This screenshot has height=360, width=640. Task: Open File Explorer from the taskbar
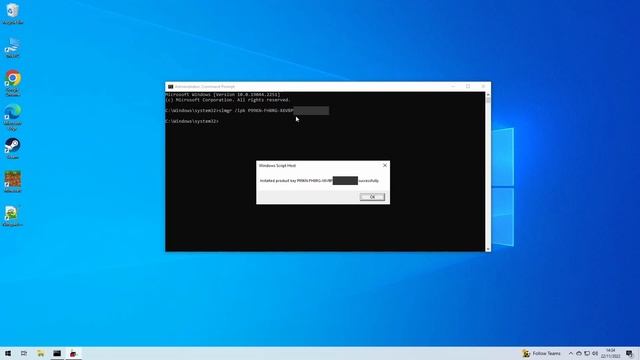(40, 353)
